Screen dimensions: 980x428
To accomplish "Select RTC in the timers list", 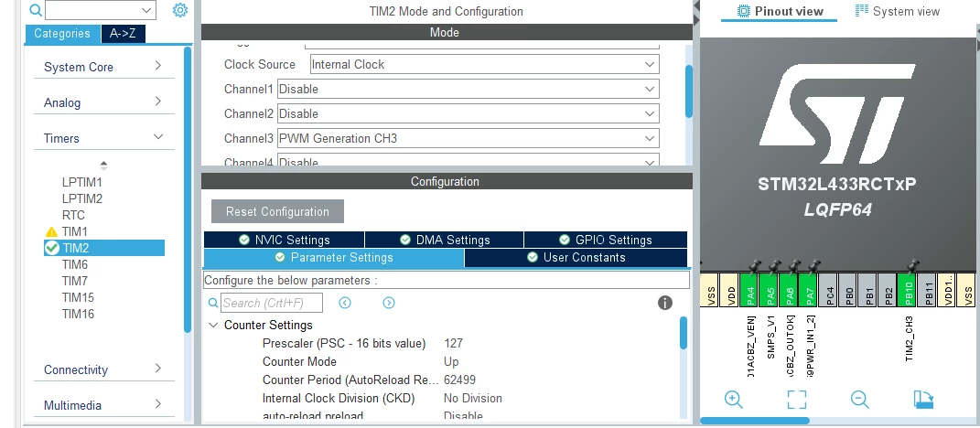I will (x=73, y=215).
